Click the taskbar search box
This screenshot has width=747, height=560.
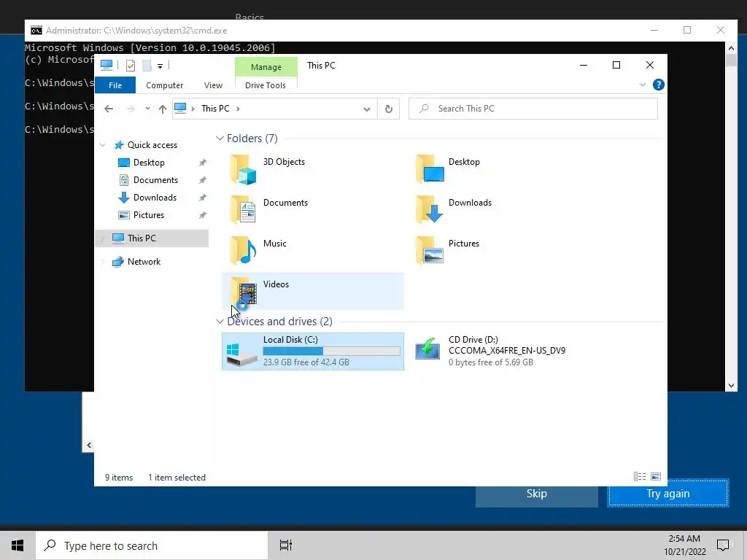152,545
